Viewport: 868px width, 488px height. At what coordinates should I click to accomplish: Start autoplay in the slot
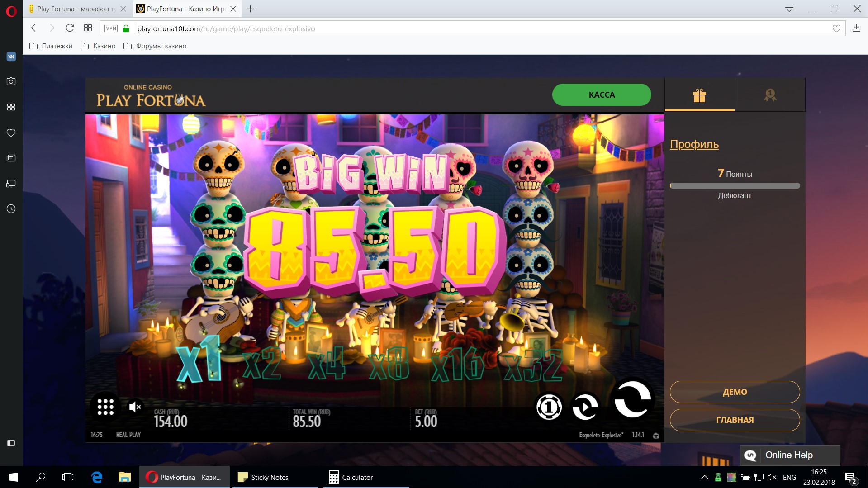click(x=585, y=407)
